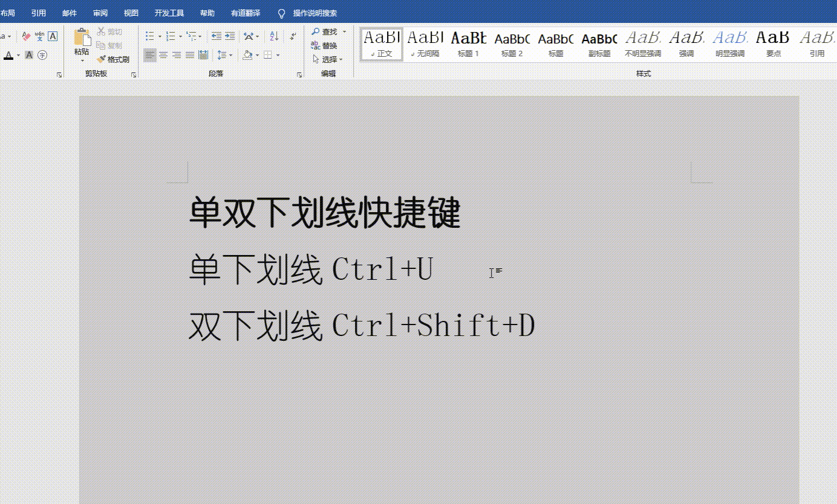
Task: Toggle the Character Border formatting
Action: coord(53,36)
